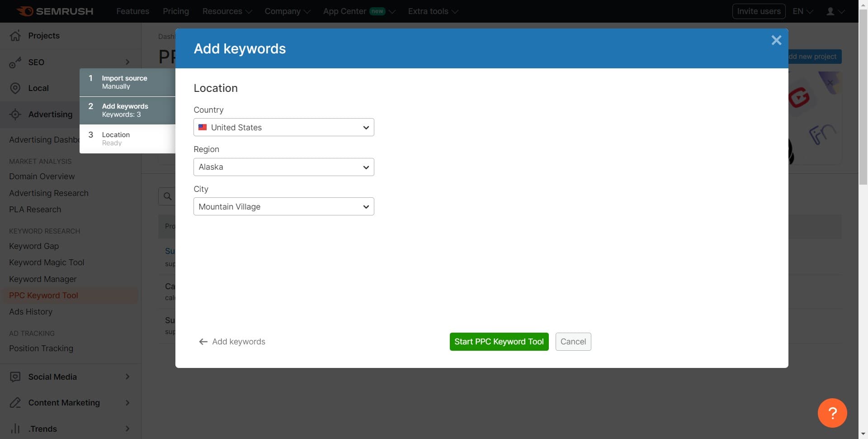Open the City dropdown showing Mountain Village

coord(283,206)
